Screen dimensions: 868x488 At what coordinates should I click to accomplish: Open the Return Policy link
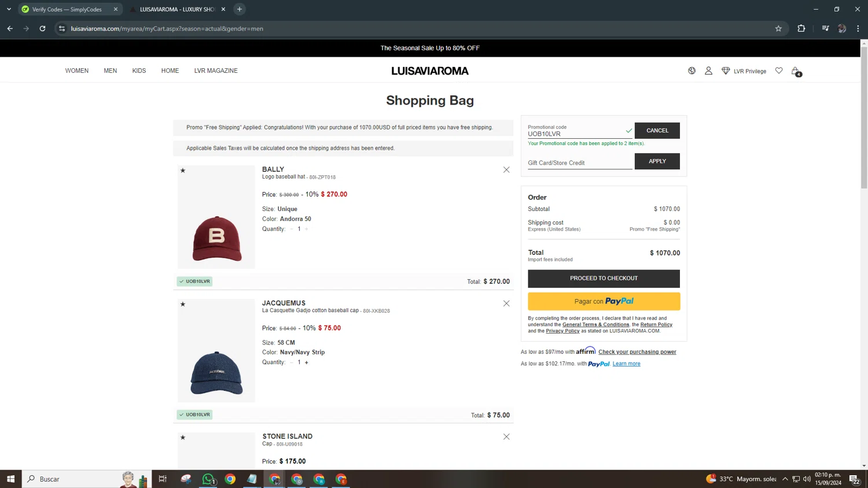pos(656,325)
